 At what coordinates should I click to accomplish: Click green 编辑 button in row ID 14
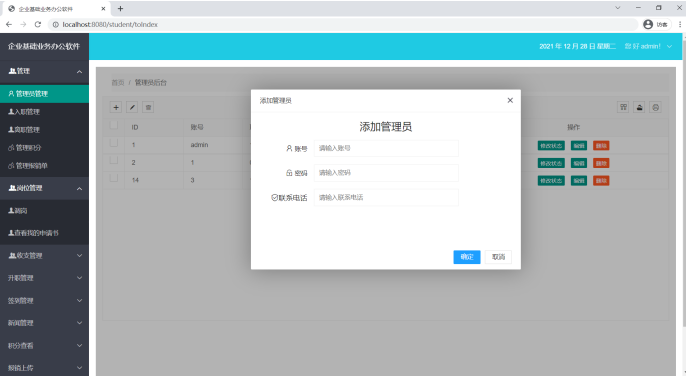[x=579, y=181]
